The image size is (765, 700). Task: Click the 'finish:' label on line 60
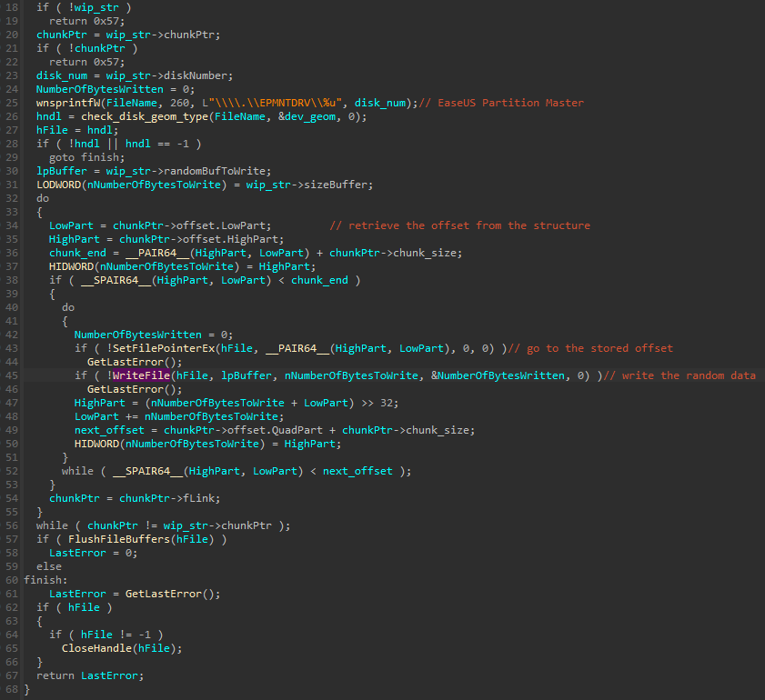(x=45, y=580)
